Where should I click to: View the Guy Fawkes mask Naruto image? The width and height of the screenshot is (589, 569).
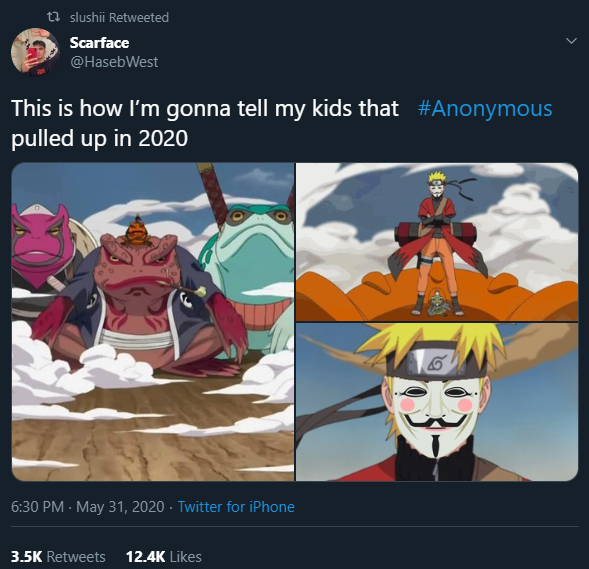click(x=437, y=402)
